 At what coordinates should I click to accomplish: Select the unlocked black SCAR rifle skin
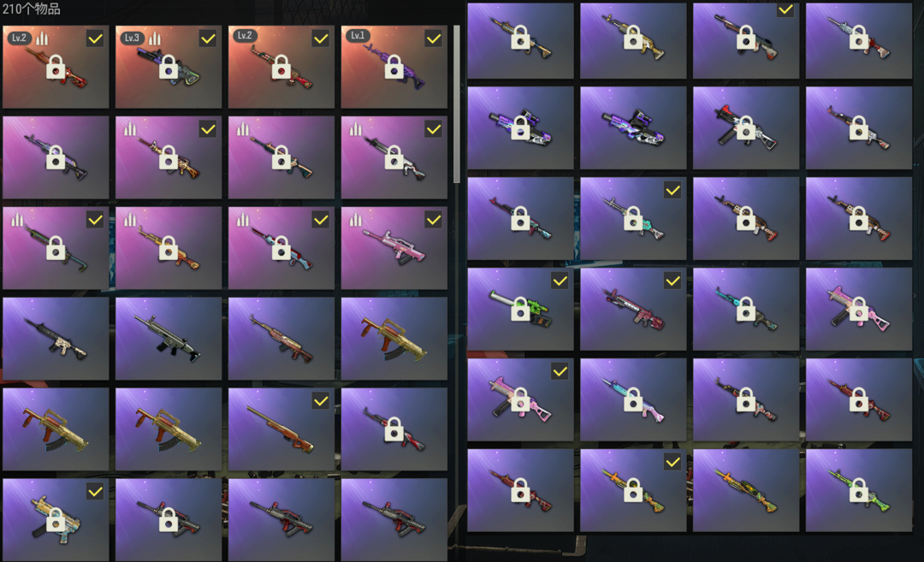(x=169, y=338)
